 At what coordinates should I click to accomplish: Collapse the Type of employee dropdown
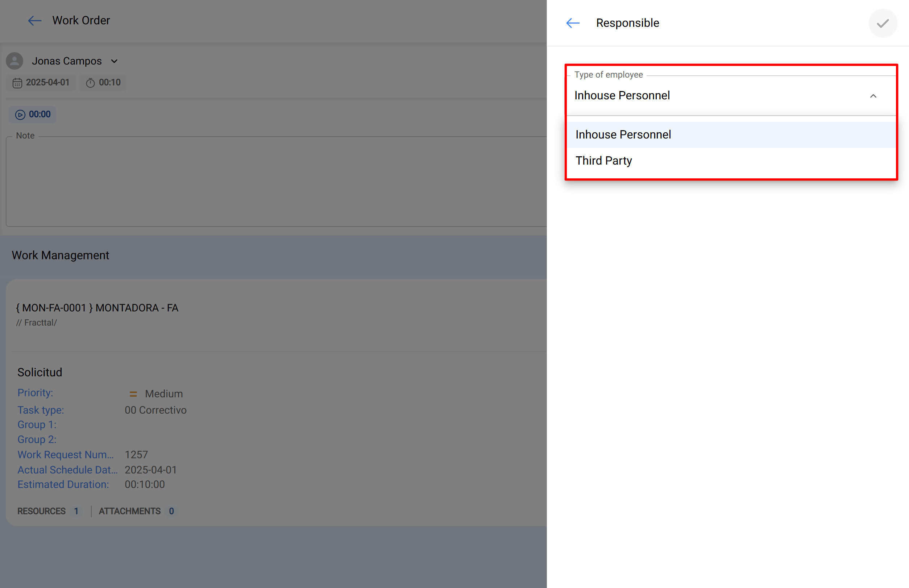[x=873, y=96]
